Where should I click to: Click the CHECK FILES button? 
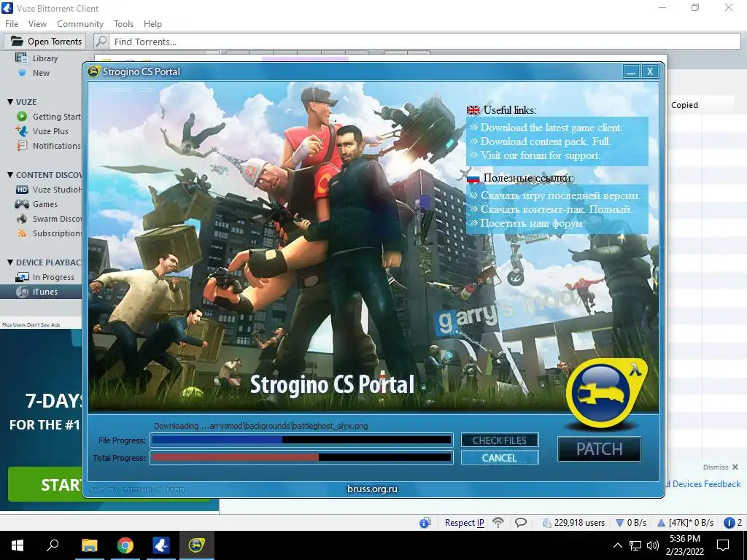click(500, 440)
